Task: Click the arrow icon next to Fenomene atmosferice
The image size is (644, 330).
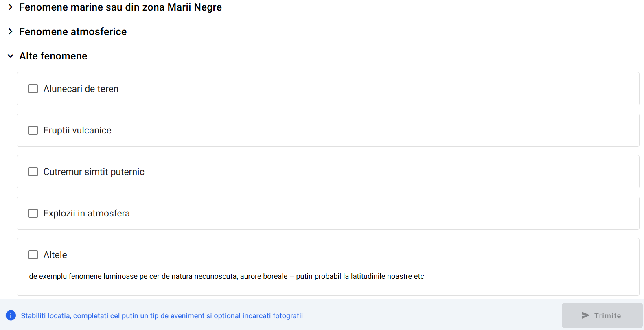Action: 11,31
